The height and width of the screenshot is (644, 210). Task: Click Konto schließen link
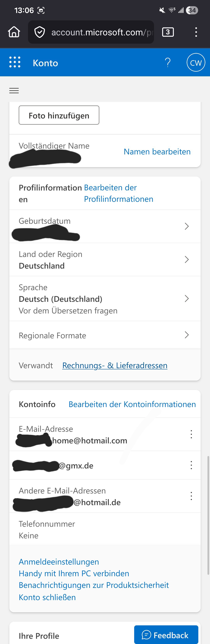click(47, 598)
